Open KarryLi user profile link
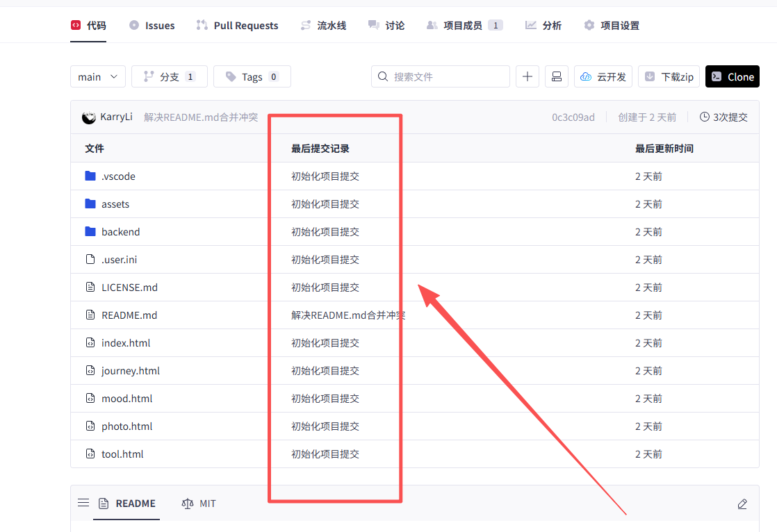777x532 pixels. pos(117,117)
